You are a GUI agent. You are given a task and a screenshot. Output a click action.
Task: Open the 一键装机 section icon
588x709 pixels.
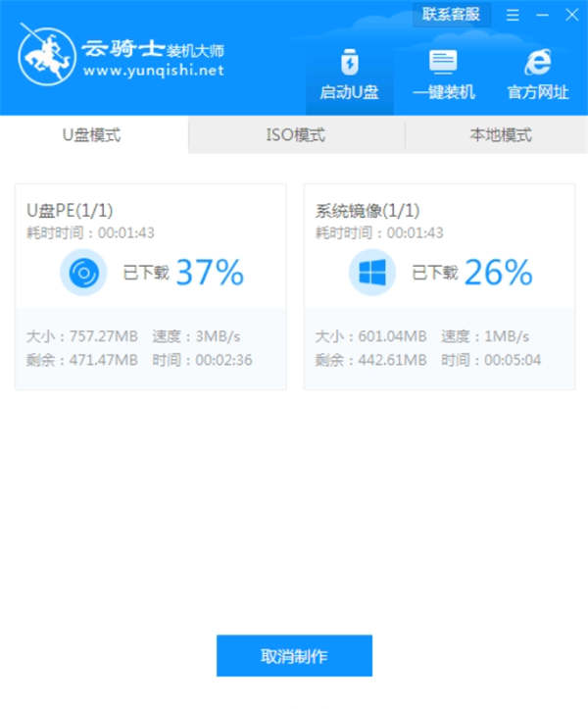point(443,62)
